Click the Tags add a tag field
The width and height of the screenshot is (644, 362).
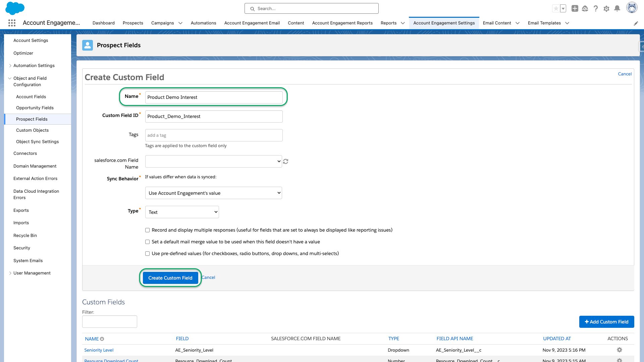(x=214, y=135)
